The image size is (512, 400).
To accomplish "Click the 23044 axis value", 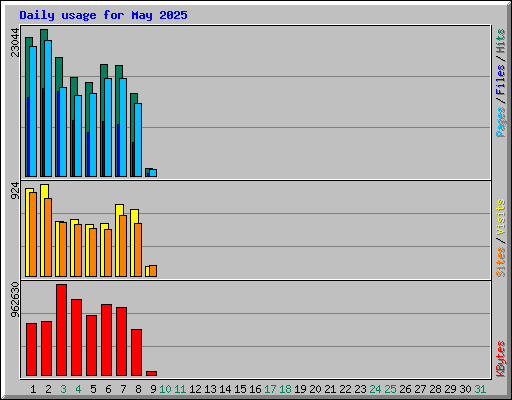I will (15, 43).
